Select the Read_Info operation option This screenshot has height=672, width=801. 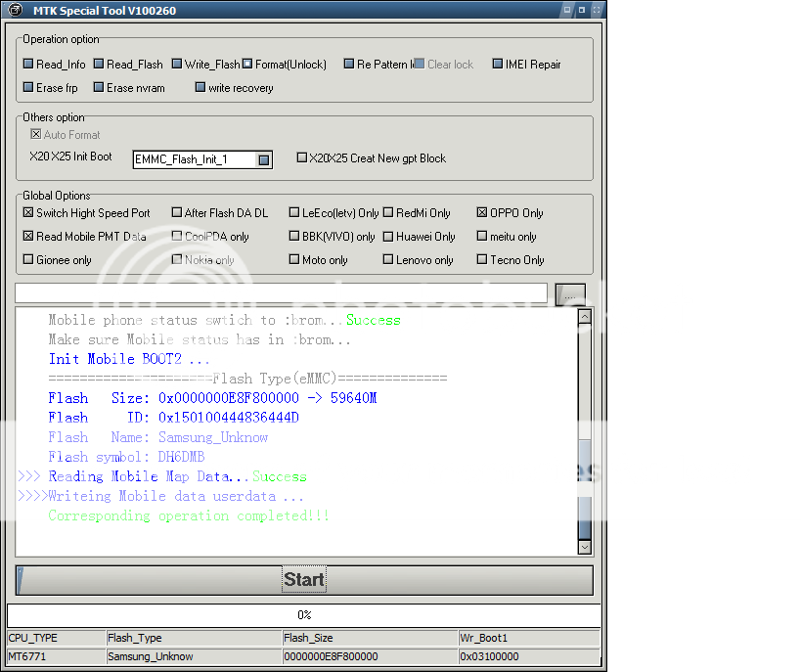pyautogui.click(x=29, y=65)
